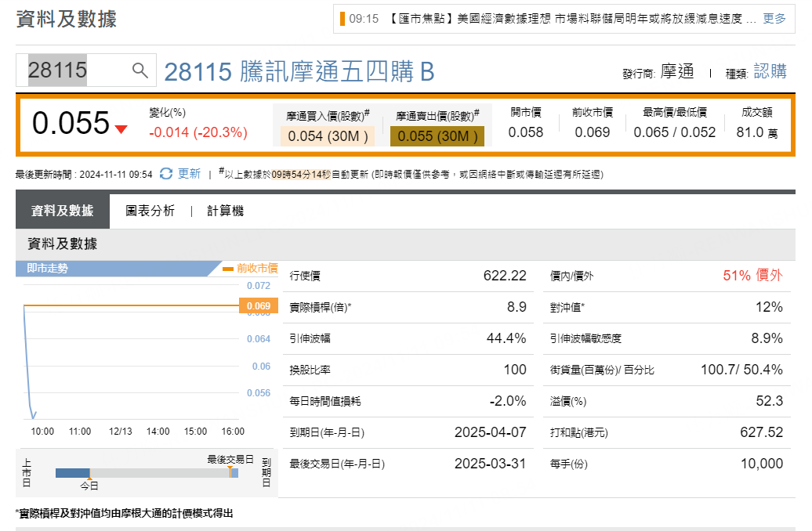812x531 pixels.
Task: Select the 資料及數據 tab
Action: tap(62, 211)
